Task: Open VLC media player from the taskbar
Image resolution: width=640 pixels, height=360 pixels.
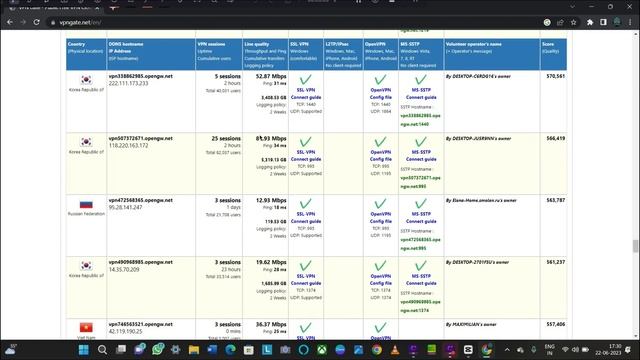Action: pyautogui.click(x=395, y=350)
